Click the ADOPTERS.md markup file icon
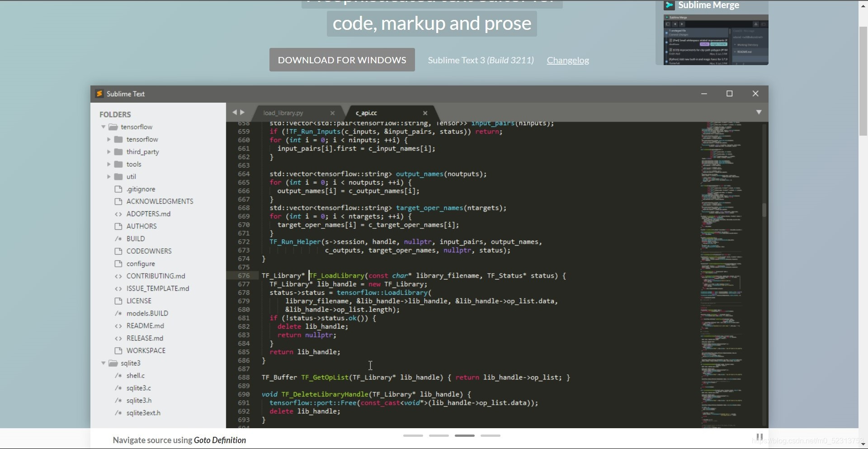The width and height of the screenshot is (868, 449). click(x=118, y=214)
